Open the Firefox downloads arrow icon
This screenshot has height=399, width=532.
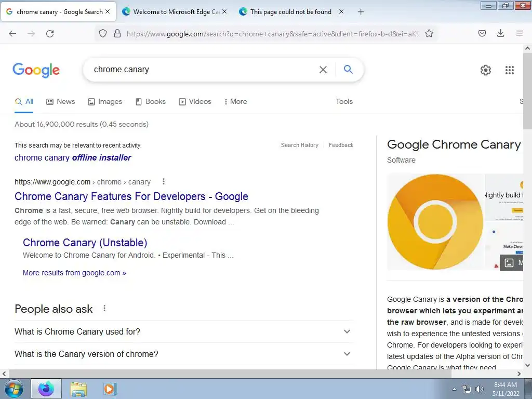point(500,33)
